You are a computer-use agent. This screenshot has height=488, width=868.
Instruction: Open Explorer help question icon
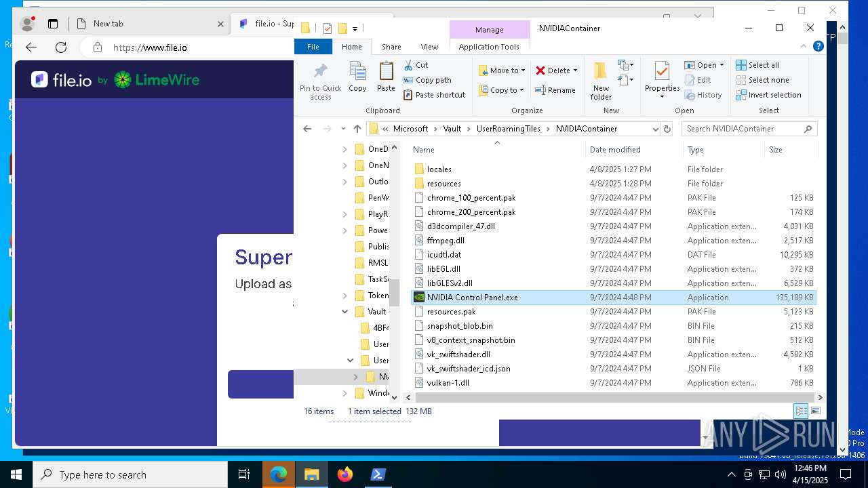[818, 47]
